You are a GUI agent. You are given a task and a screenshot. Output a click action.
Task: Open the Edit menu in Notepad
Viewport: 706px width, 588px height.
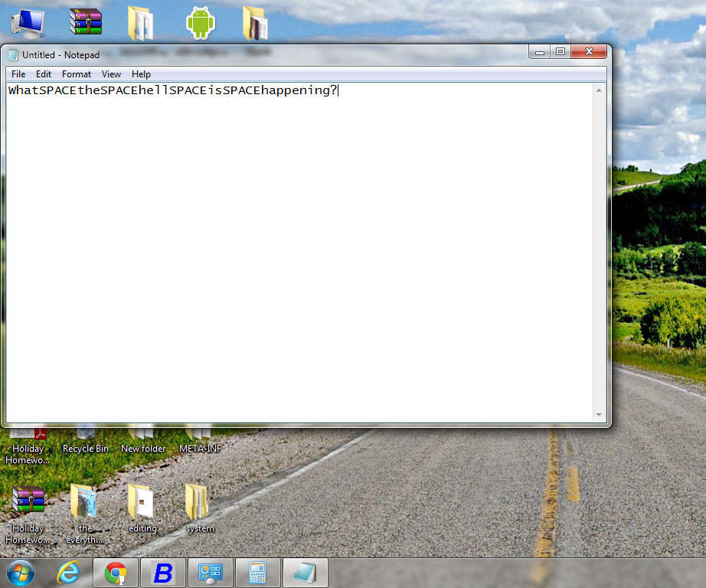click(43, 74)
